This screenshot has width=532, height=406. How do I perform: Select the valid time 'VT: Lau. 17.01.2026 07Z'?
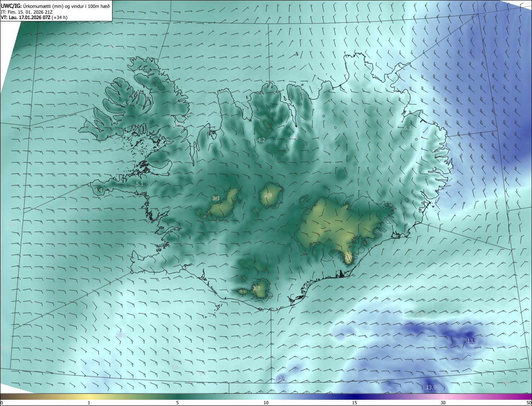tap(26, 17)
